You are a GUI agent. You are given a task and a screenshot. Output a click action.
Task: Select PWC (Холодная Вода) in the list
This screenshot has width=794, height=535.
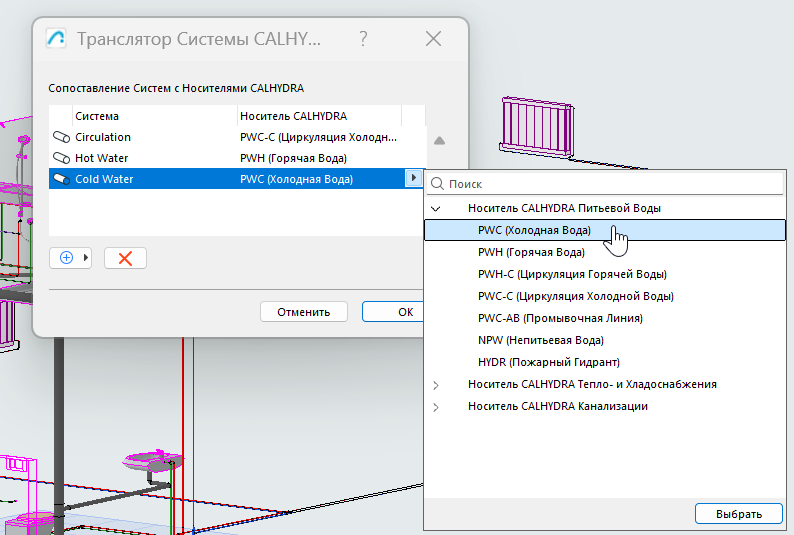pos(605,230)
